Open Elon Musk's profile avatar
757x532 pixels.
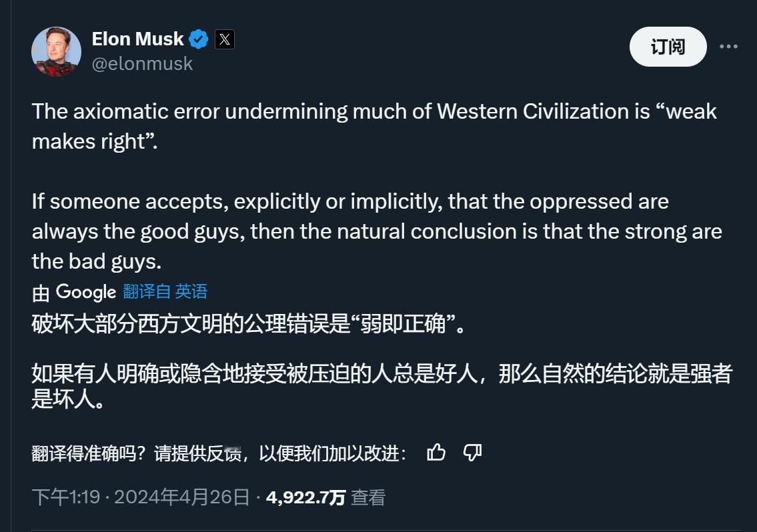(x=57, y=51)
